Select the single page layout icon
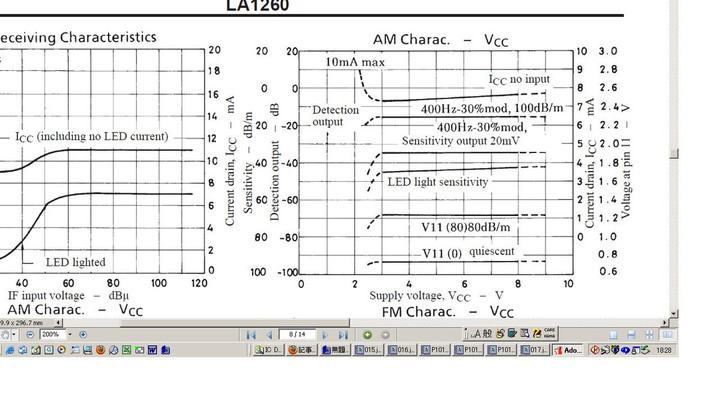The height and width of the screenshot is (405, 720). (614, 333)
